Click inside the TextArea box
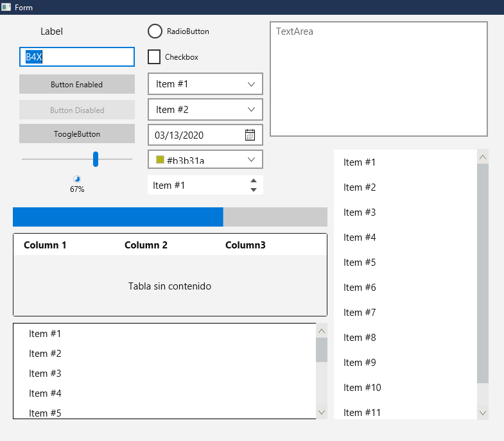This screenshot has height=441, width=504. [x=379, y=79]
